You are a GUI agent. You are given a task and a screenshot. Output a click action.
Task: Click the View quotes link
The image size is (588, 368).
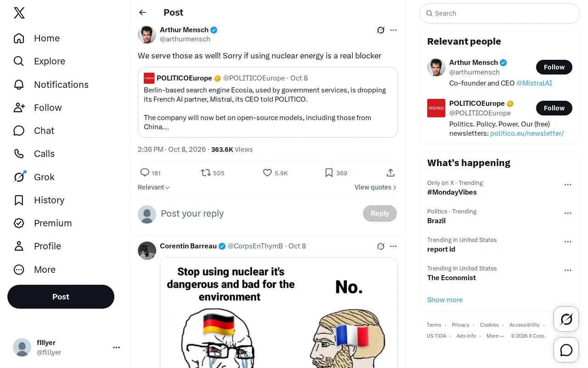376,187
